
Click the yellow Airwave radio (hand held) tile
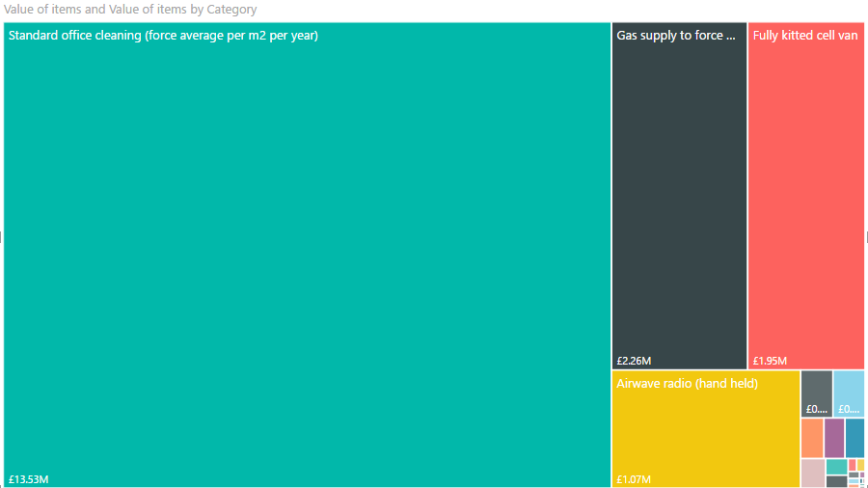click(706, 429)
